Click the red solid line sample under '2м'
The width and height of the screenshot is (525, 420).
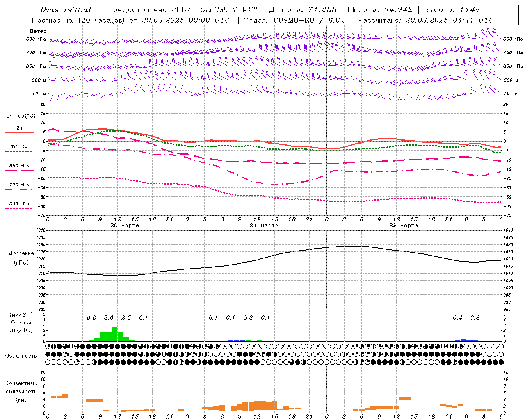click(x=19, y=133)
